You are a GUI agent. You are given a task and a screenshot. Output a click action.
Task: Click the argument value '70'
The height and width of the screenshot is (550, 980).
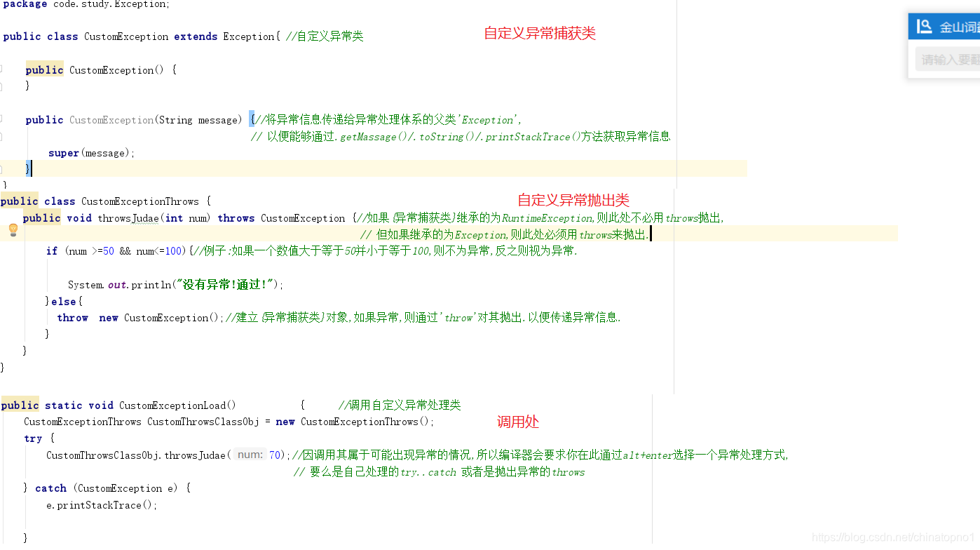coord(275,455)
